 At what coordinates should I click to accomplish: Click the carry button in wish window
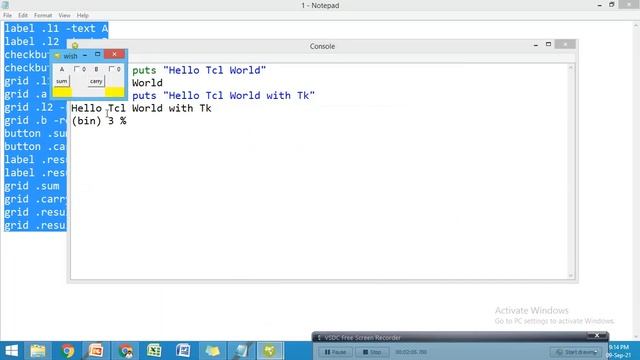click(96, 81)
